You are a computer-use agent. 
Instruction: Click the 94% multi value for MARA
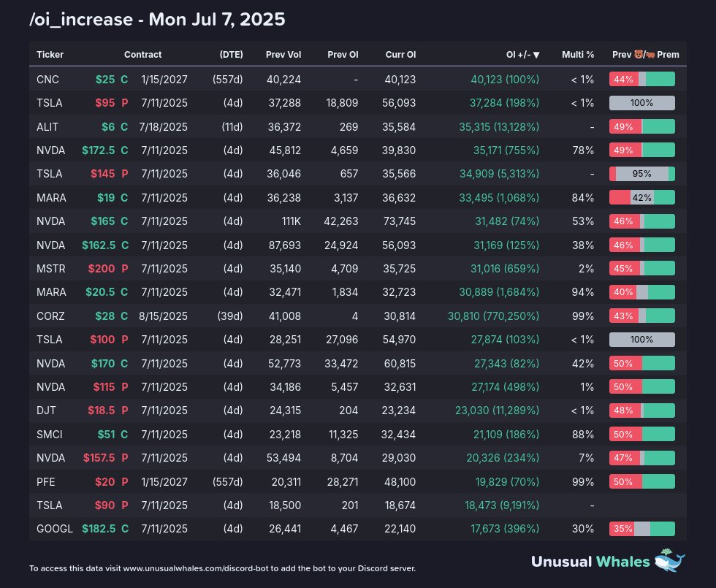tap(583, 291)
